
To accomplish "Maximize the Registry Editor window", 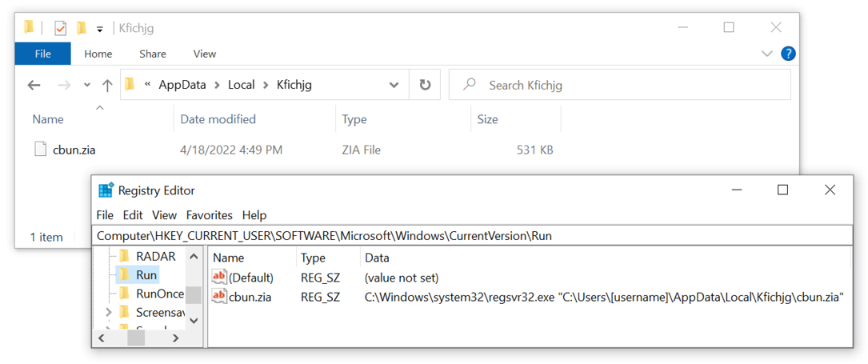I will (x=782, y=190).
